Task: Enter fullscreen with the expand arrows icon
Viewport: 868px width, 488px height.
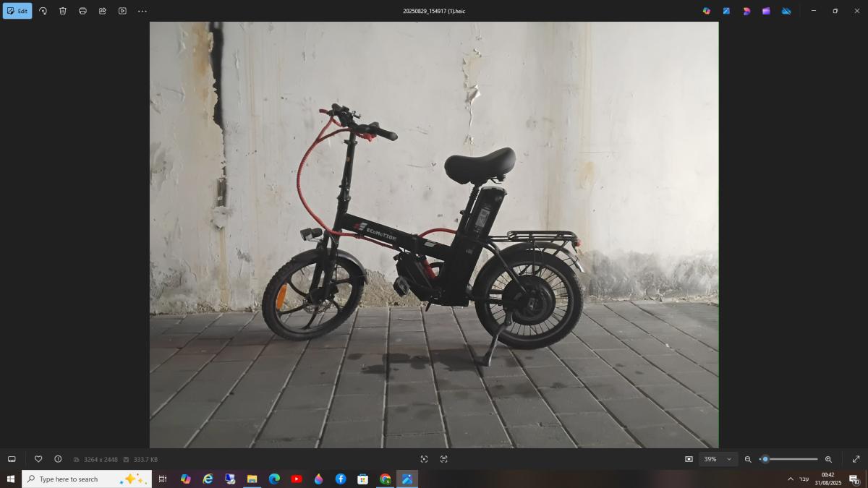Action: pos(856,459)
